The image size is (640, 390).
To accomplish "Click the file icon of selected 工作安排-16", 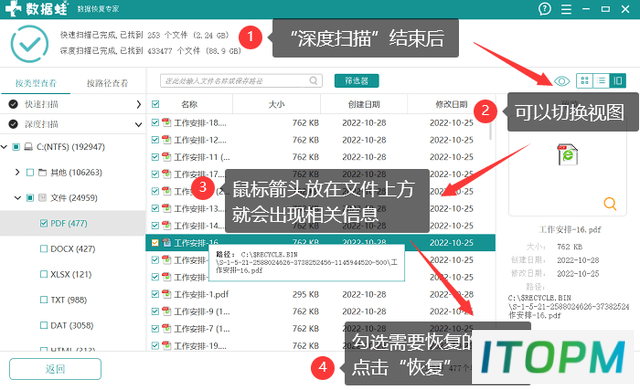I will (167, 242).
